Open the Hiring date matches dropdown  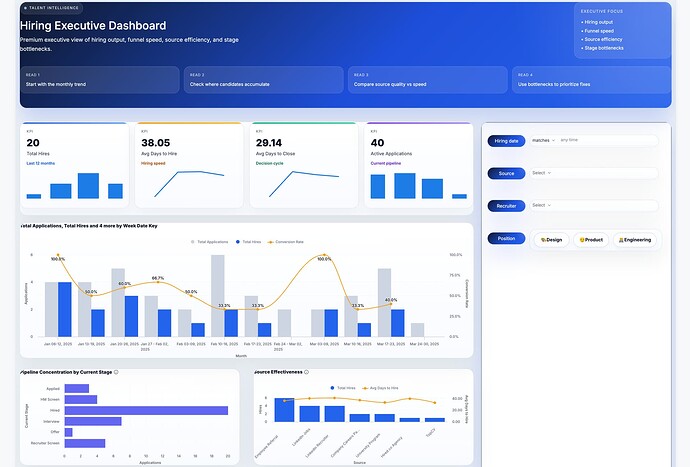click(543, 140)
